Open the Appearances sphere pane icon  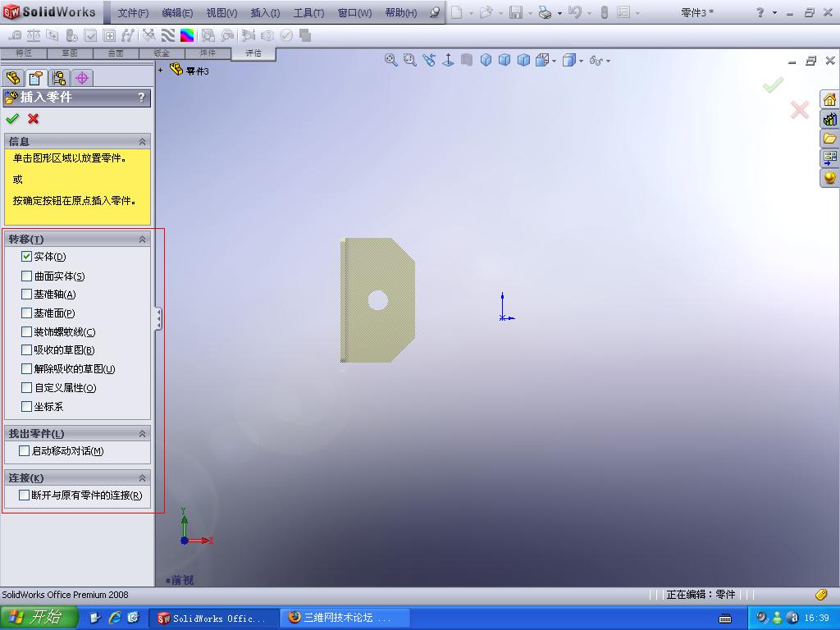pos(829,177)
